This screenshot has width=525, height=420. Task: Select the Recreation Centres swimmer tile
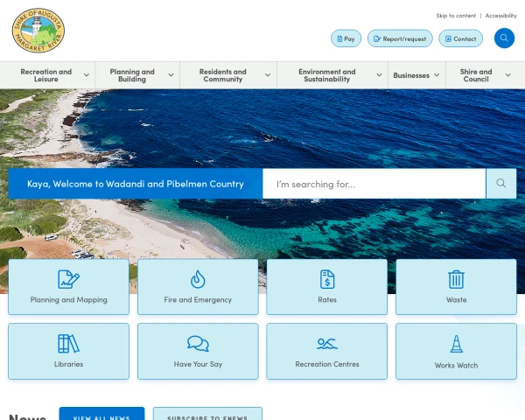point(326,351)
